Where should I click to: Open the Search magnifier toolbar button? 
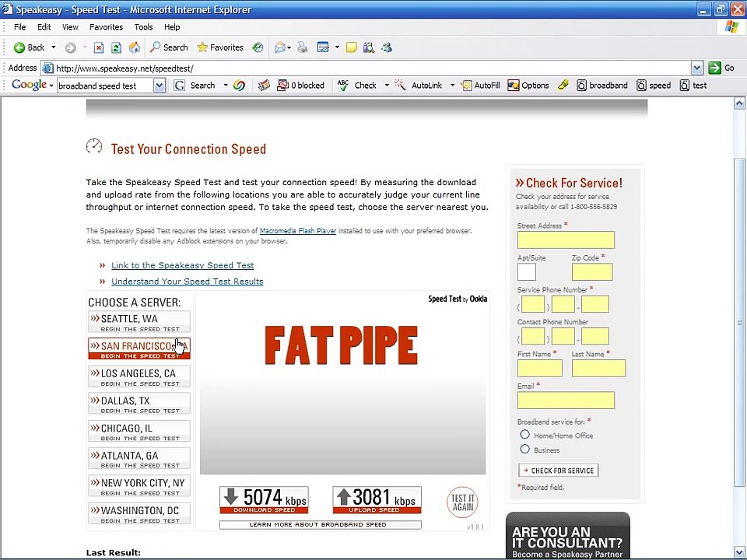pos(169,47)
